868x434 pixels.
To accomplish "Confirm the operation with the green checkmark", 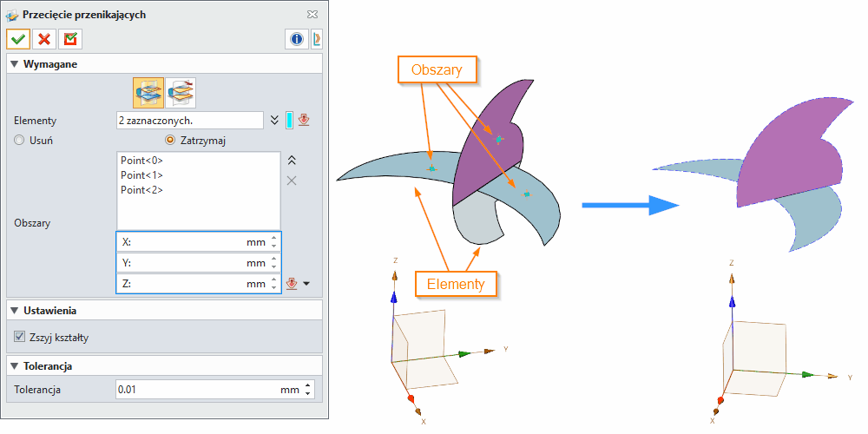I will (18, 39).
